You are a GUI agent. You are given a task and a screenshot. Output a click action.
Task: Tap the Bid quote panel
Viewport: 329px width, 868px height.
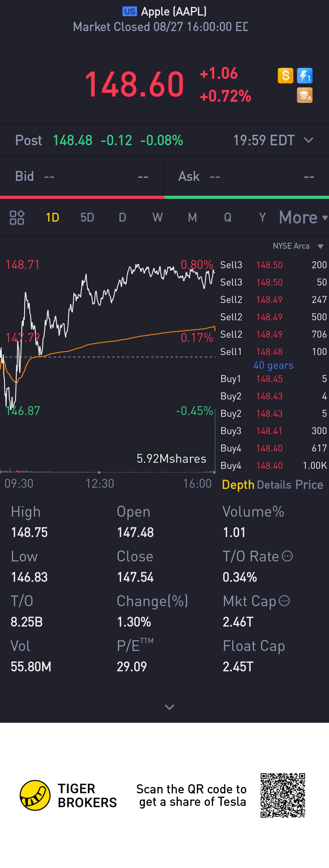point(82,176)
